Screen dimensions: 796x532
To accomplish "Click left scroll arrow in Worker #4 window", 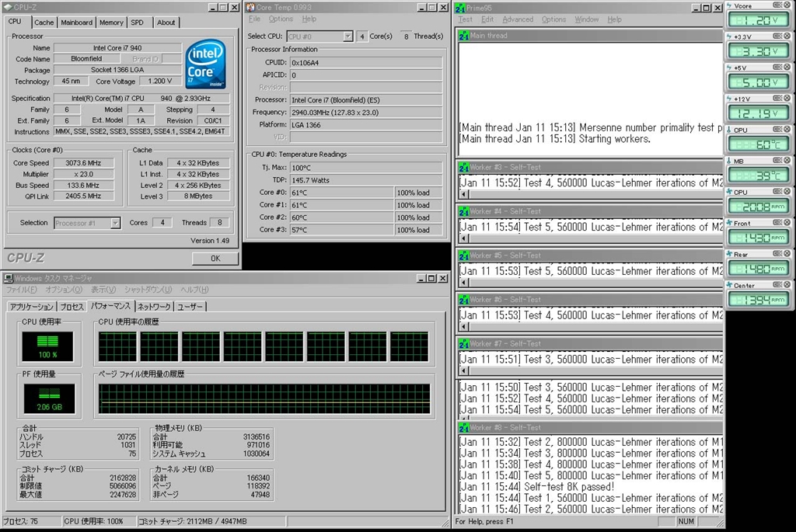I will coord(464,238).
